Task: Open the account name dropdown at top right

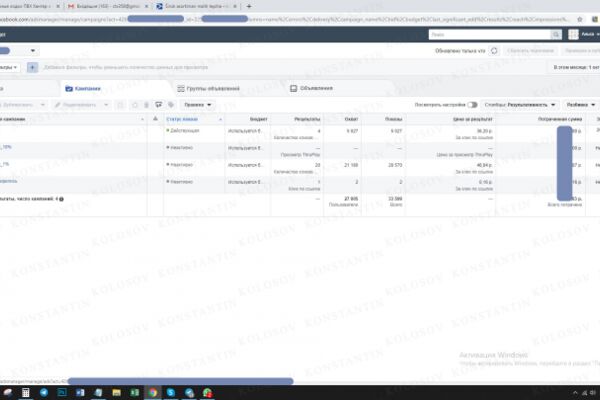Action: click(590, 34)
